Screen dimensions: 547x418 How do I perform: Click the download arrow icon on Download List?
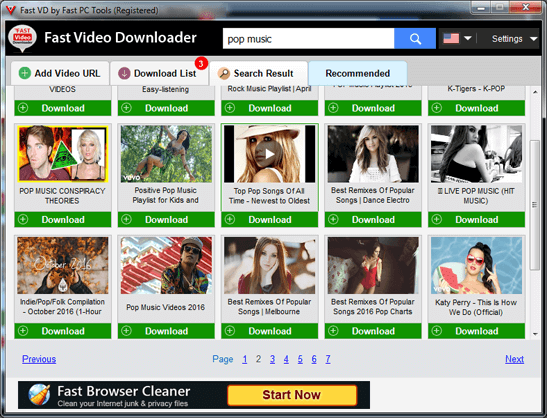pyautogui.click(x=124, y=73)
